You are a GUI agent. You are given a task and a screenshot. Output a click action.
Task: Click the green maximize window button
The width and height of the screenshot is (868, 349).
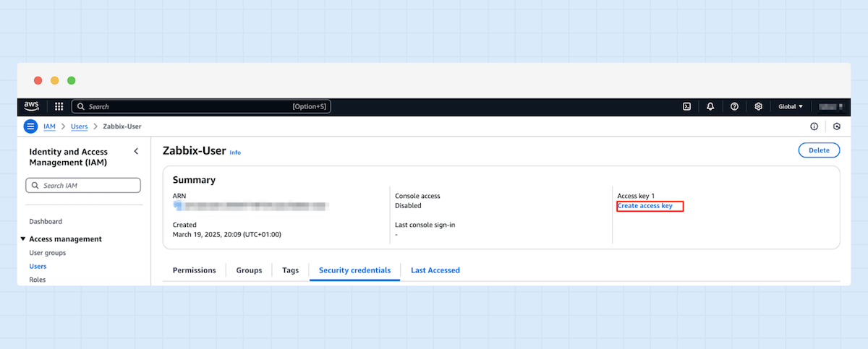point(71,80)
